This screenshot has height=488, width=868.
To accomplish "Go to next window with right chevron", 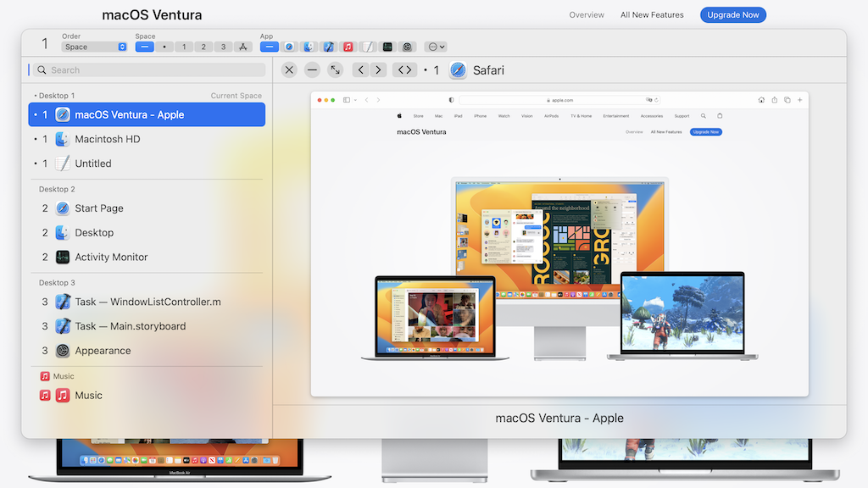I will [x=378, y=70].
